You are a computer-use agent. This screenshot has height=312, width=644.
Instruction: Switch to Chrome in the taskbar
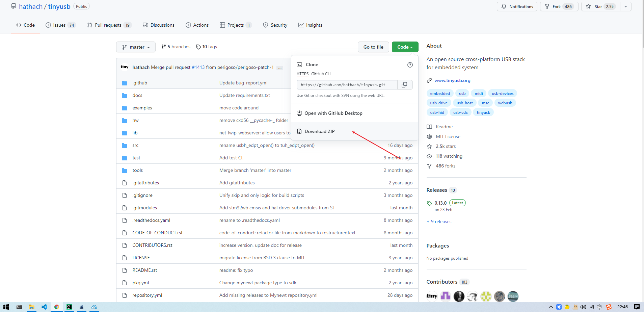coord(57,307)
